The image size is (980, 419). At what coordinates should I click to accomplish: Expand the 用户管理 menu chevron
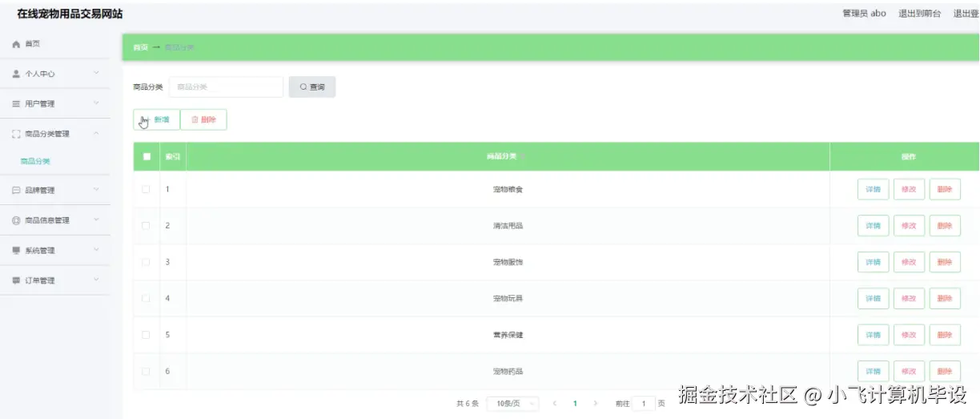click(x=96, y=103)
